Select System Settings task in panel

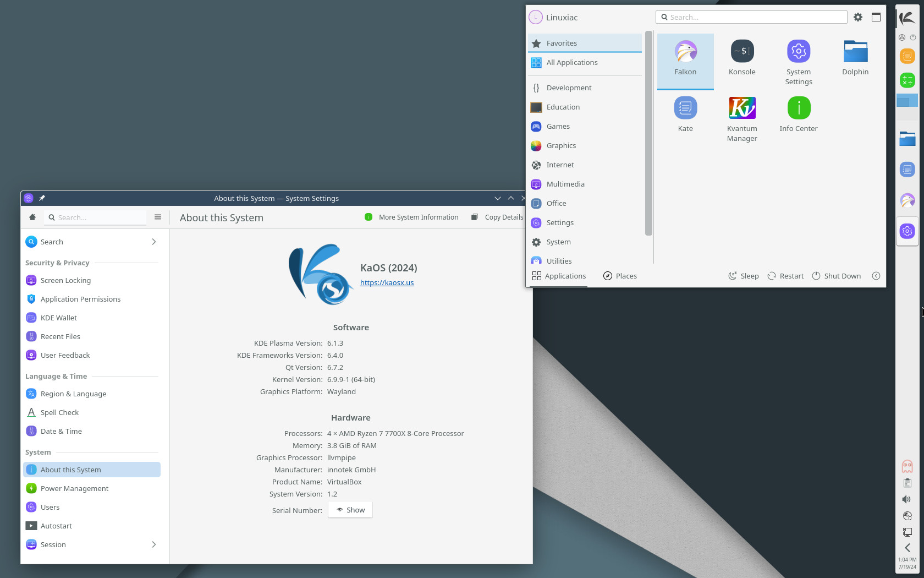click(x=908, y=231)
